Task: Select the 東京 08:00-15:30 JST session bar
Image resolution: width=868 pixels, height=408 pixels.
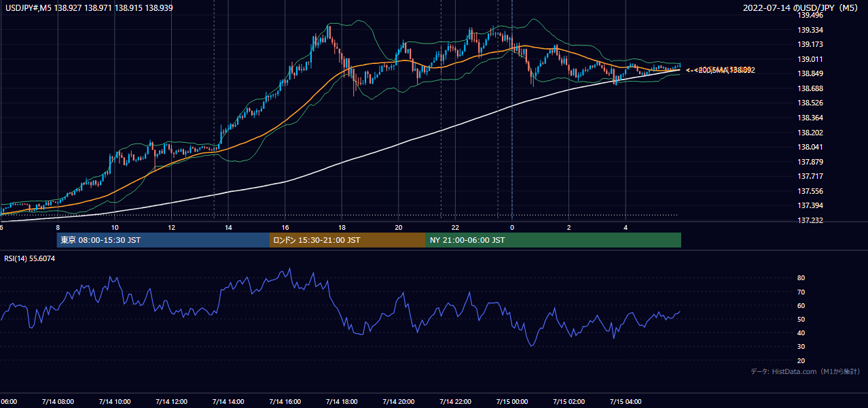Action: point(163,240)
